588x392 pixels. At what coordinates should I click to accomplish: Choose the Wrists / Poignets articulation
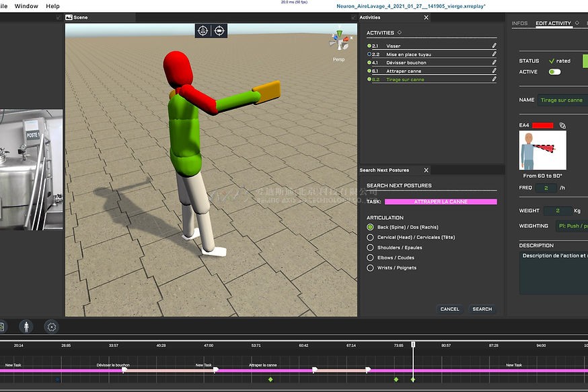pos(370,268)
